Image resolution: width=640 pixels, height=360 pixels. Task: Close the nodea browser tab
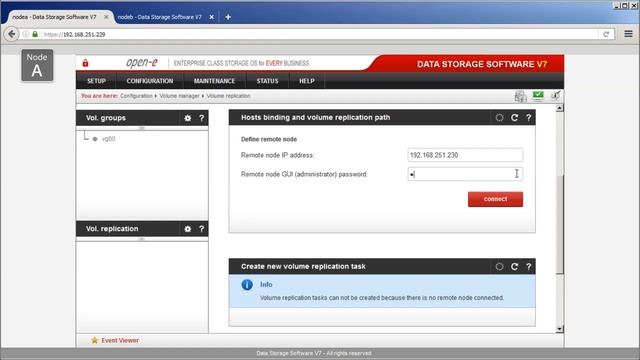coord(106,17)
